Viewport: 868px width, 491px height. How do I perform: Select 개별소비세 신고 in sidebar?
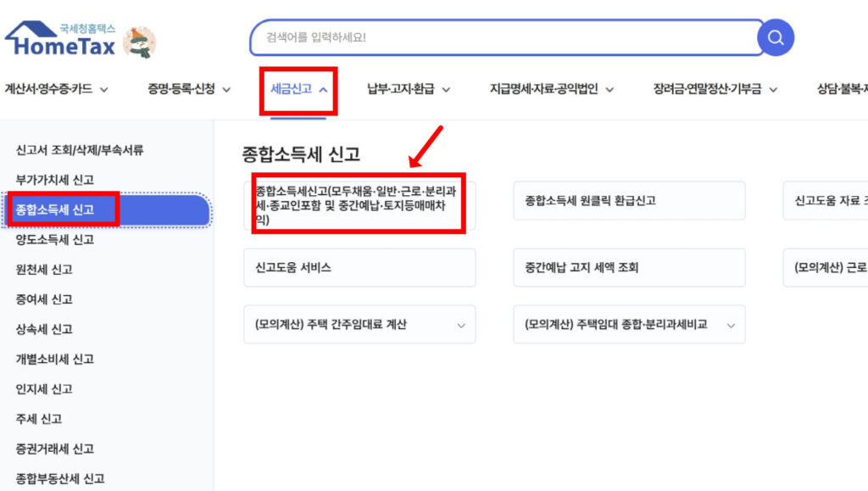[x=55, y=360]
